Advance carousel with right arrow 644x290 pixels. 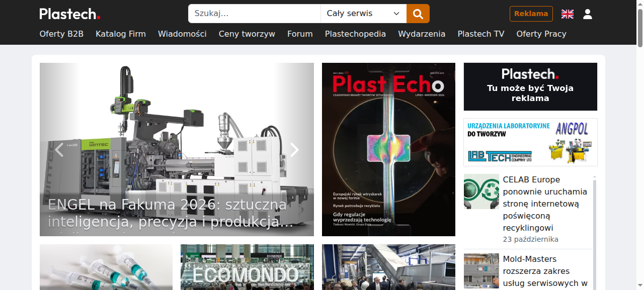click(294, 150)
